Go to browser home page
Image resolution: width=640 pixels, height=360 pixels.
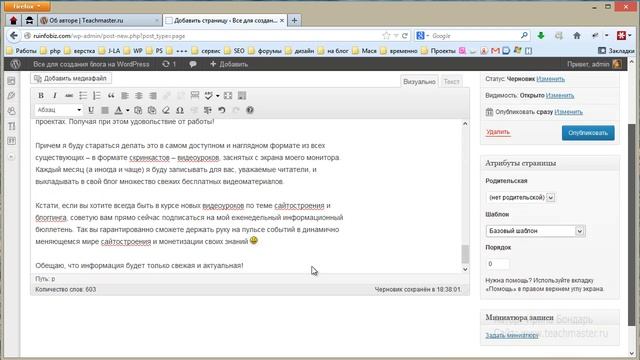(577, 36)
